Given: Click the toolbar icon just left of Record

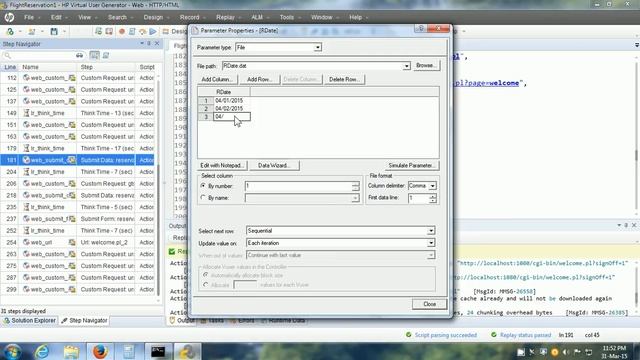Looking at the screenshot, I should [x=109, y=31].
